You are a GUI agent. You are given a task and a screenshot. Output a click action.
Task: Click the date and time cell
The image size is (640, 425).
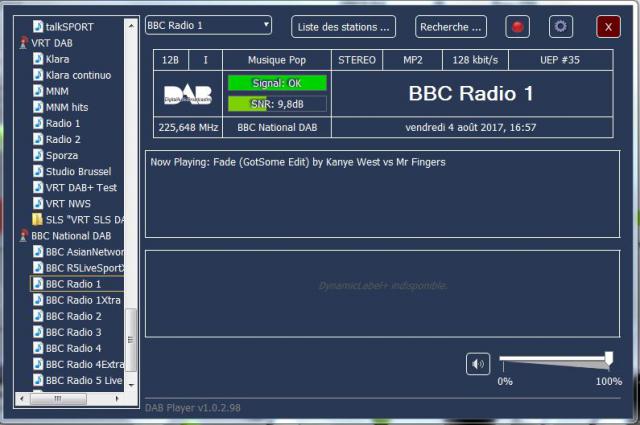coord(471,127)
